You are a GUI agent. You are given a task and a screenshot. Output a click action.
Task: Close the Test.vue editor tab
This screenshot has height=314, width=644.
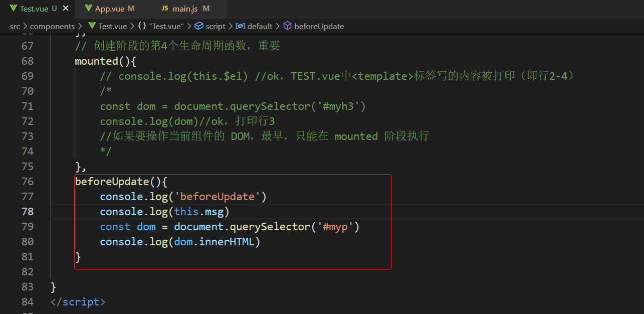coord(66,9)
